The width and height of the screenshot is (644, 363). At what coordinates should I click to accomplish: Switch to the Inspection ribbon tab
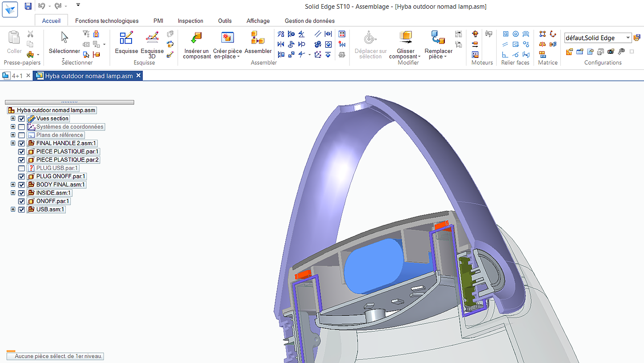click(x=190, y=21)
